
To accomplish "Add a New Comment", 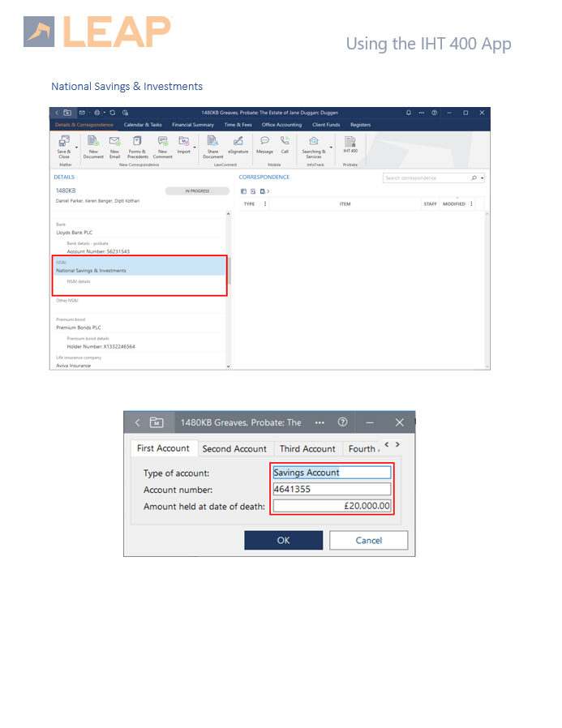I will 162,143.
